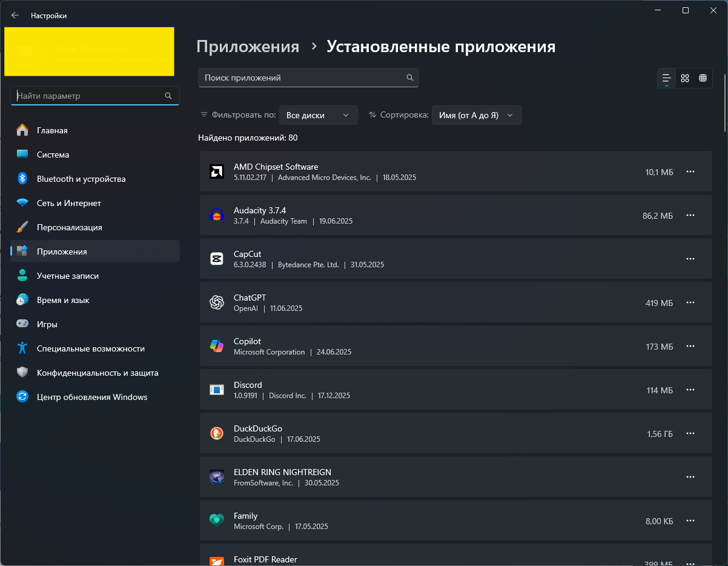
Task: Open more options for Audacity 3.7.4
Action: 690,215
